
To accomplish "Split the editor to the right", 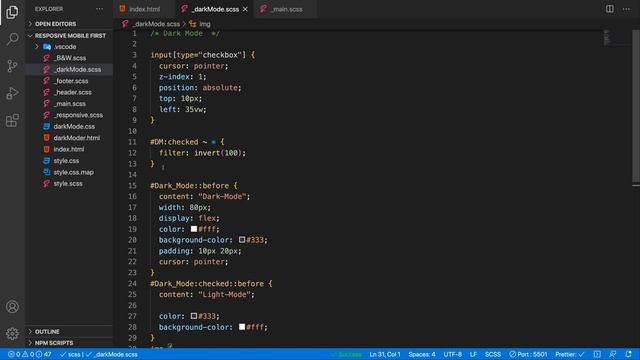I will pos(609,9).
